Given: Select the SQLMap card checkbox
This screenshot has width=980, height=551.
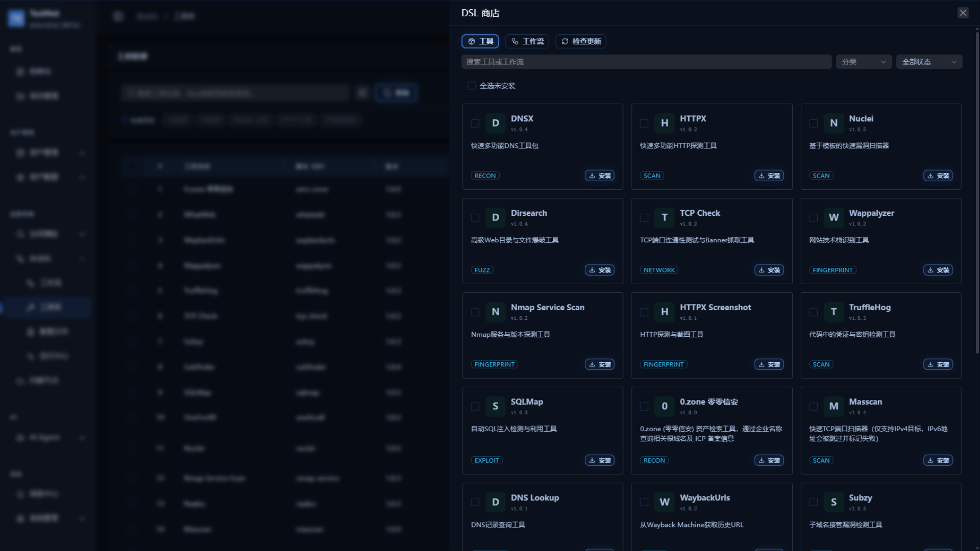Looking at the screenshot, I should [x=475, y=407].
